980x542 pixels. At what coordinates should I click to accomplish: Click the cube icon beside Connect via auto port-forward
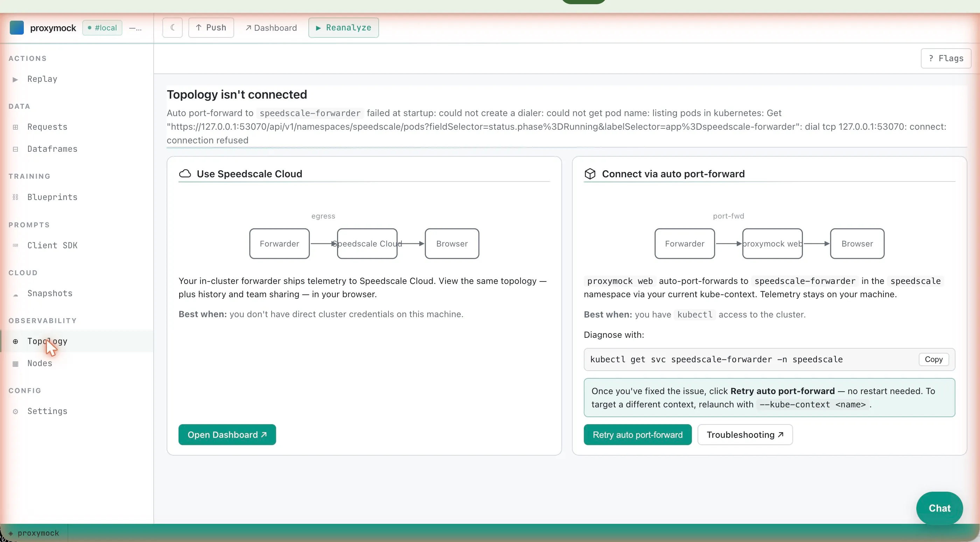pos(590,174)
